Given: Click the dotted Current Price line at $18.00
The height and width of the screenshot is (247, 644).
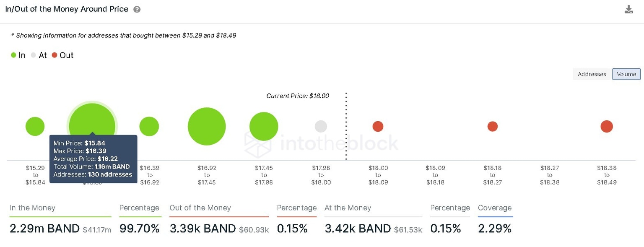Looking at the screenshot, I should tap(346, 126).
